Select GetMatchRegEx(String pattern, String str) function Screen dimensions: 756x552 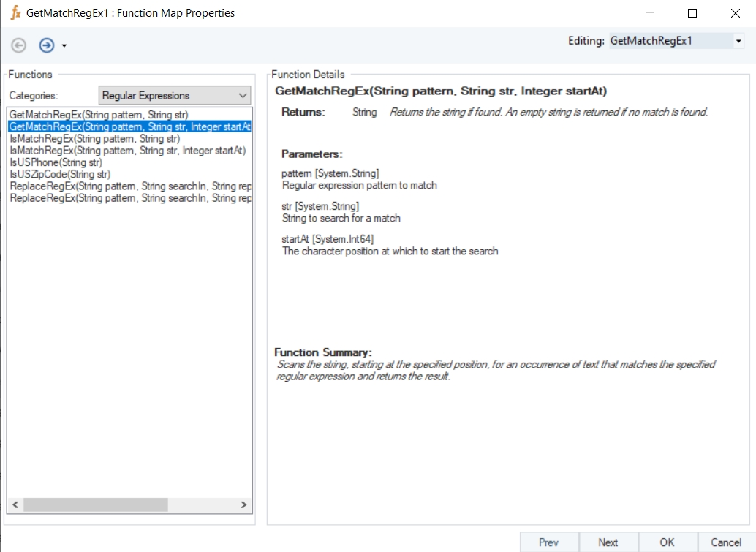coord(99,116)
